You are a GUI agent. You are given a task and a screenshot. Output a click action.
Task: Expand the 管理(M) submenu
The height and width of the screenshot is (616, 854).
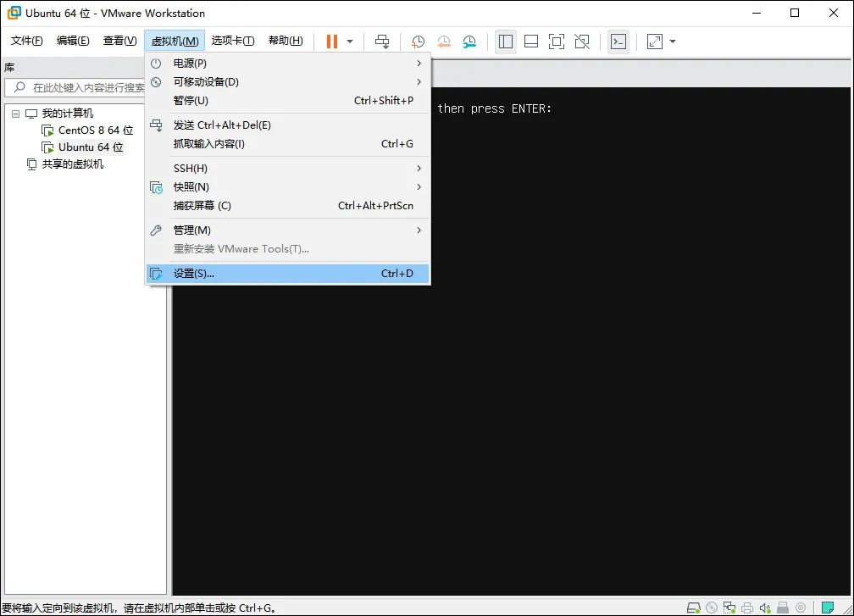[x=287, y=230]
